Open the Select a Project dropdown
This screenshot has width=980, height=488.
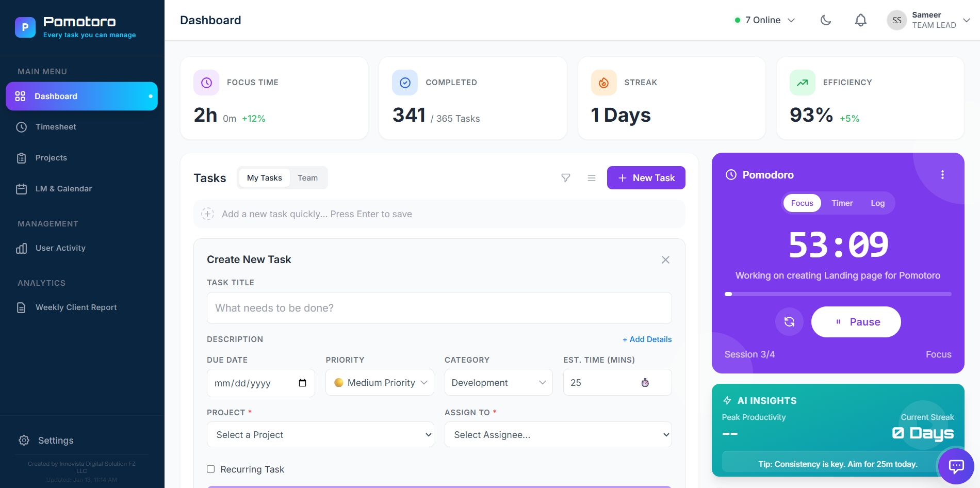pyautogui.click(x=320, y=435)
